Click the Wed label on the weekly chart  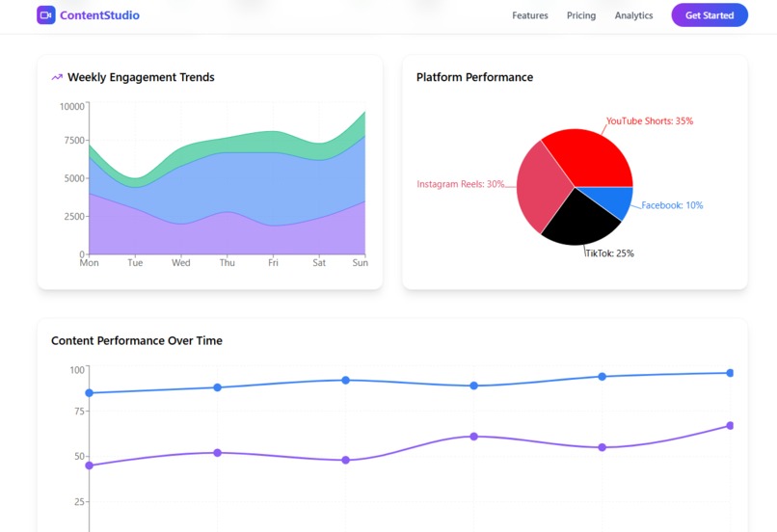181,262
